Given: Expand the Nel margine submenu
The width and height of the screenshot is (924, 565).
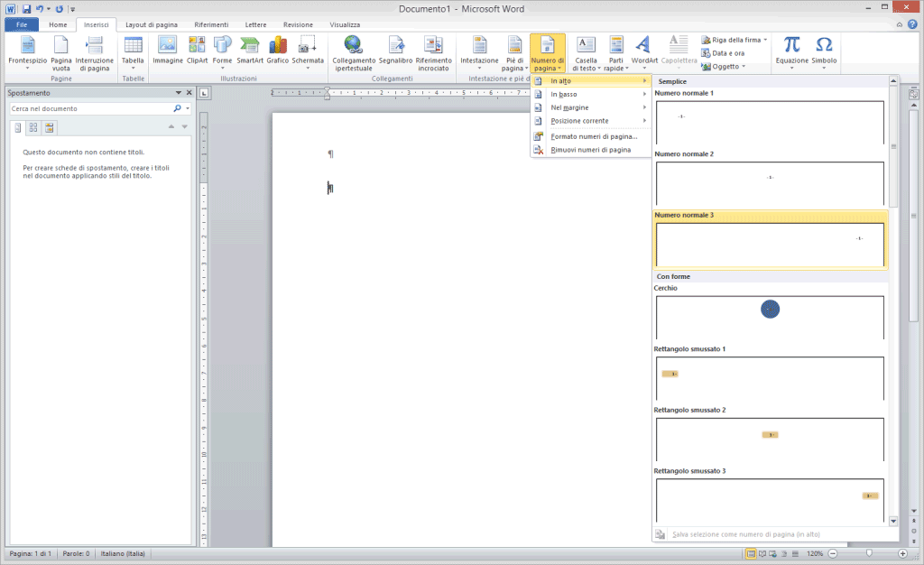Looking at the screenshot, I should point(590,107).
